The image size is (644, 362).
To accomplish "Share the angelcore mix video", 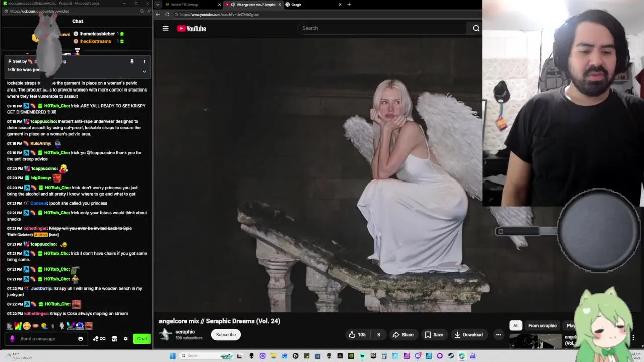I will [x=403, y=335].
